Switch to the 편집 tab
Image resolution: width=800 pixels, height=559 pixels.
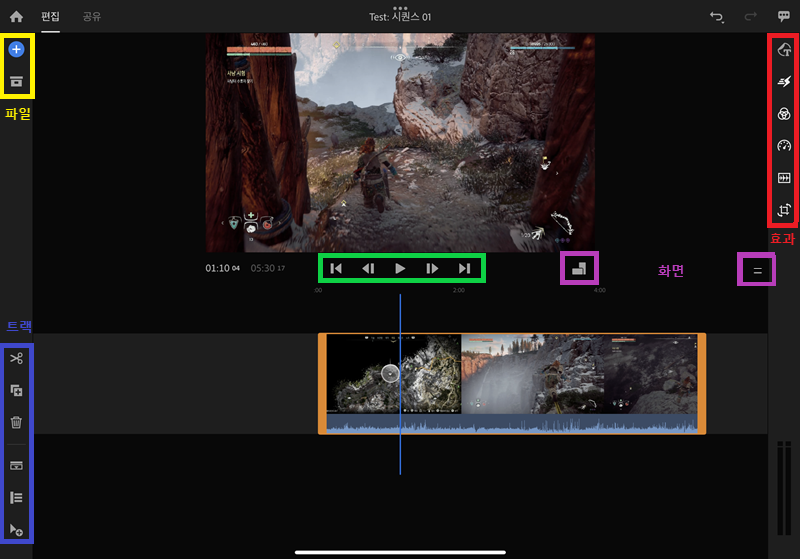coord(51,17)
